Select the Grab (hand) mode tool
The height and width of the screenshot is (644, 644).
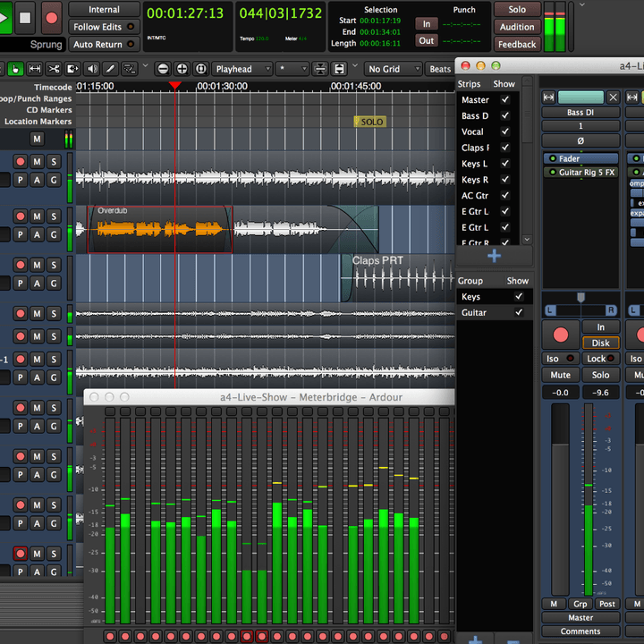(15, 69)
